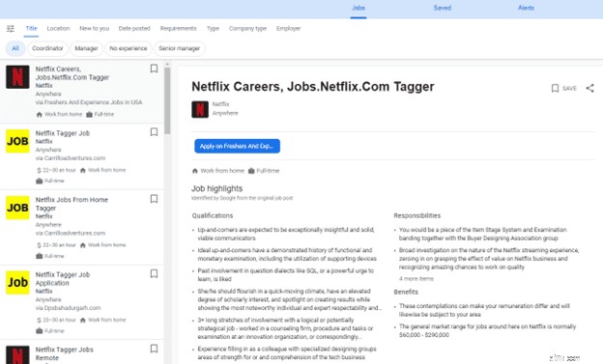Bookmark the Netflix Careers Tagger listing
The height and width of the screenshot is (364, 603).
(x=154, y=69)
